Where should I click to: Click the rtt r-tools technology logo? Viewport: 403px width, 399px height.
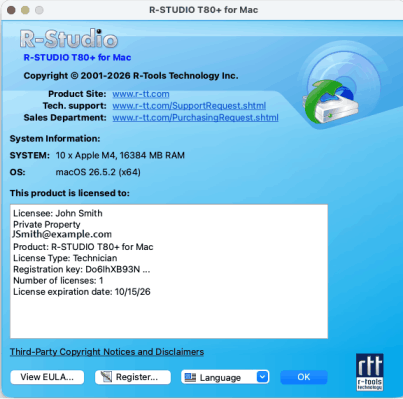pyautogui.click(x=370, y=372)
